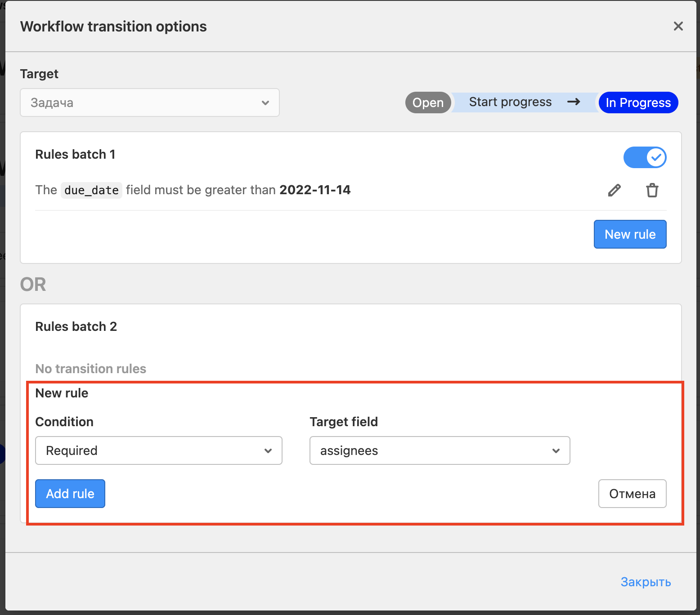The height and width of the screenshot is (615, 700).
Task: Click the Open status badge
Action: coord(428,103)
